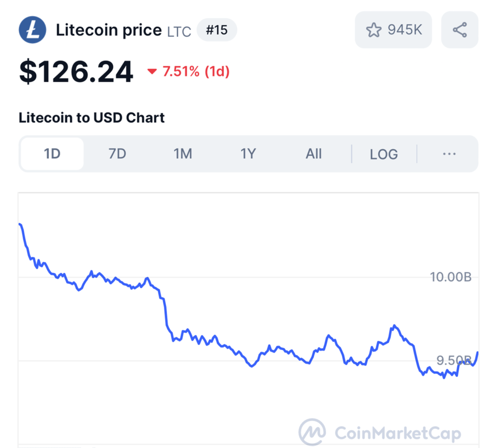This screenshot has width=497, height=448.
Task: Select the 1Y chart range
Action: click(x=248, y=154)
